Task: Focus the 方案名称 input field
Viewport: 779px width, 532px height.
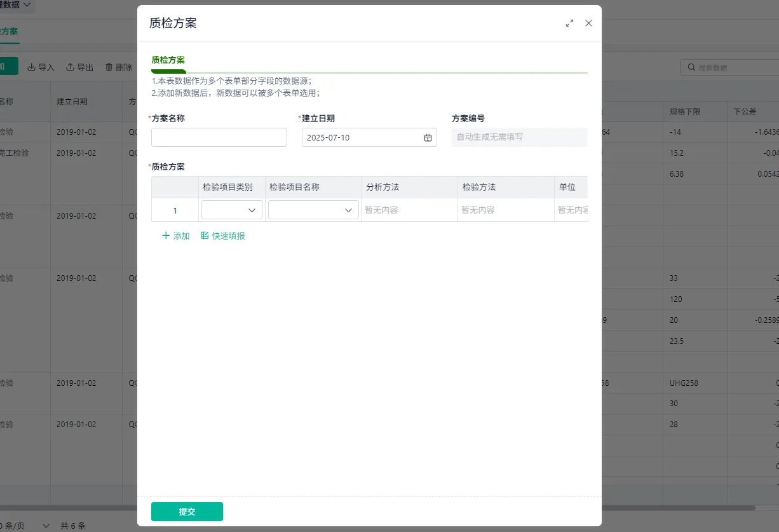Action: (x=219, y=137)
